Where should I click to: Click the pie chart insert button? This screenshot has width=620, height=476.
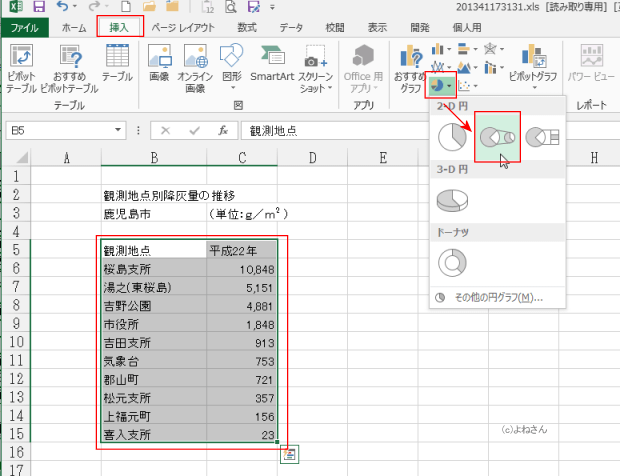pyautogui.click(x=437, y=85)
